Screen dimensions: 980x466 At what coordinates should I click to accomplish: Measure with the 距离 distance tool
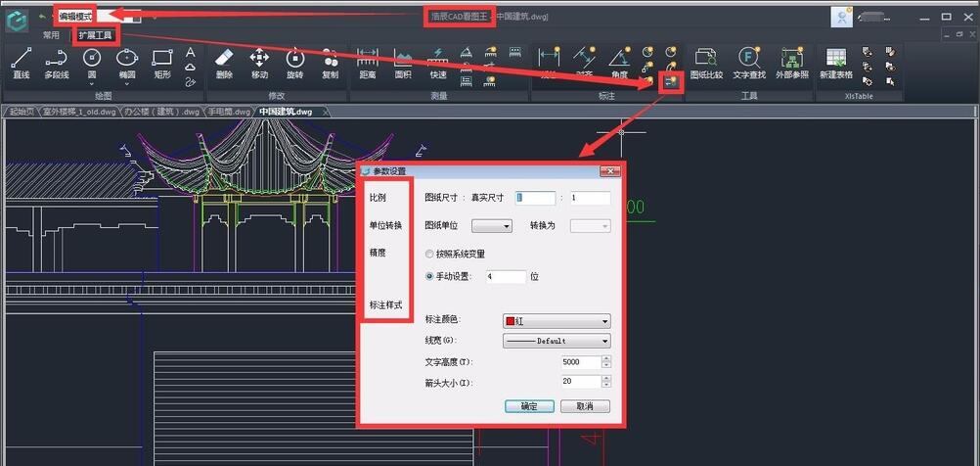click(368, 64)
